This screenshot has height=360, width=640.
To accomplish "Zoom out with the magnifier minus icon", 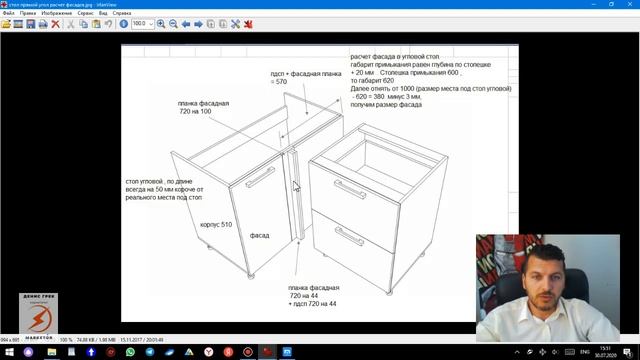I will point(173,24).
